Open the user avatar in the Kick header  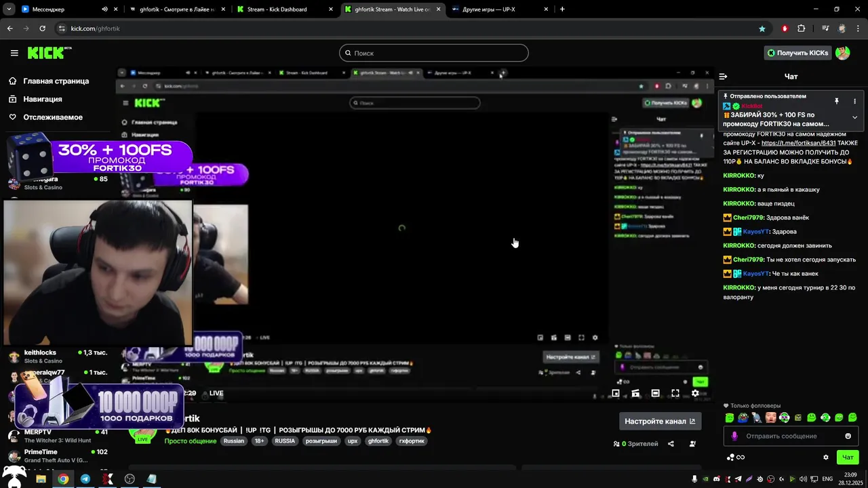click(843, 53)
